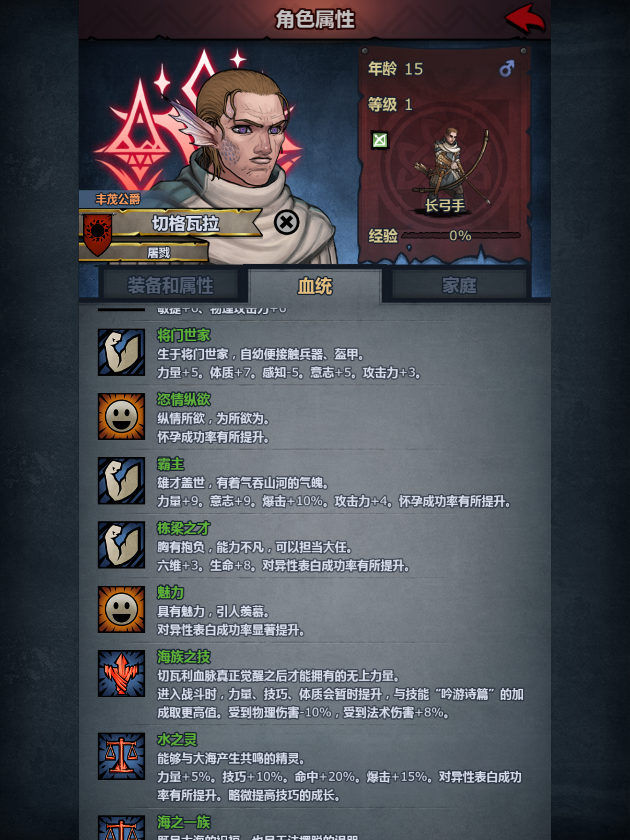Viewport: 630px width, 840px height.
Task: Click the male gender symbol
Action: [x=507, y=68]
